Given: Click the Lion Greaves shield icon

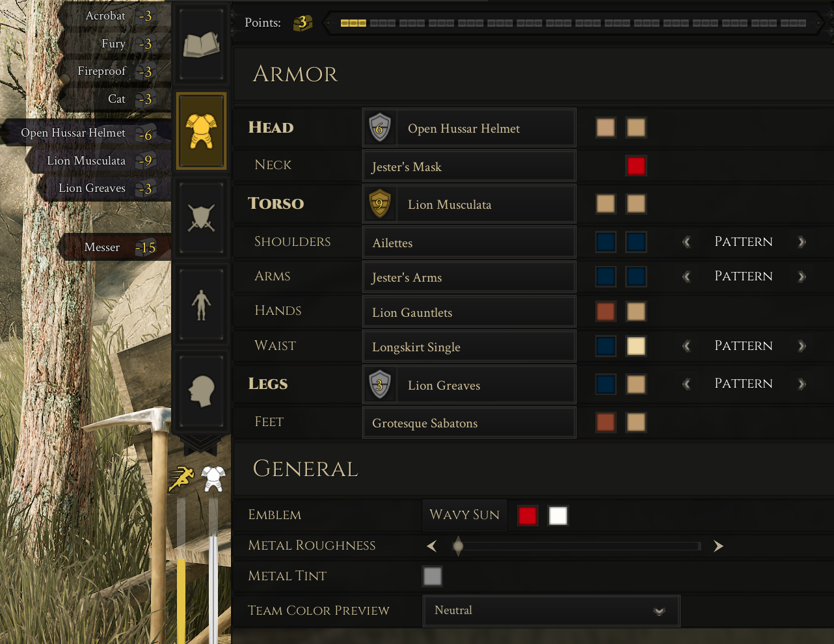Looking at the screenshot, I should click(x=380, y=385).
